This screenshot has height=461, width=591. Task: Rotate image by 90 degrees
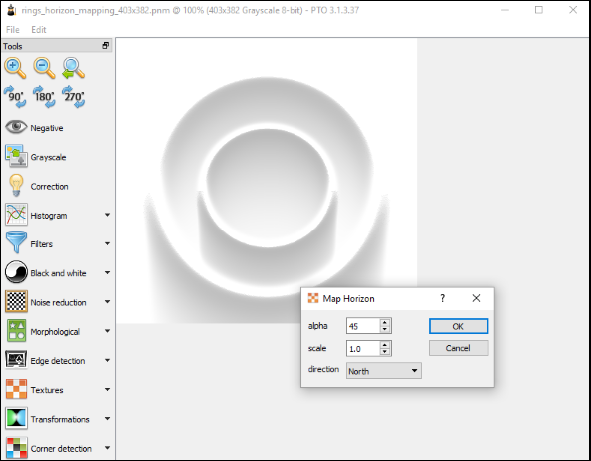pos(15,97)
